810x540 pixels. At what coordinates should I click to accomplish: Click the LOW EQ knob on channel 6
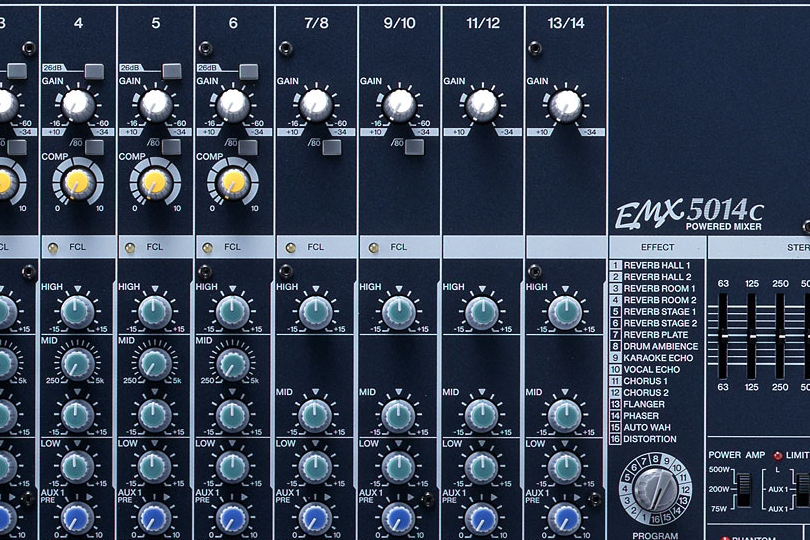point(232,467)
